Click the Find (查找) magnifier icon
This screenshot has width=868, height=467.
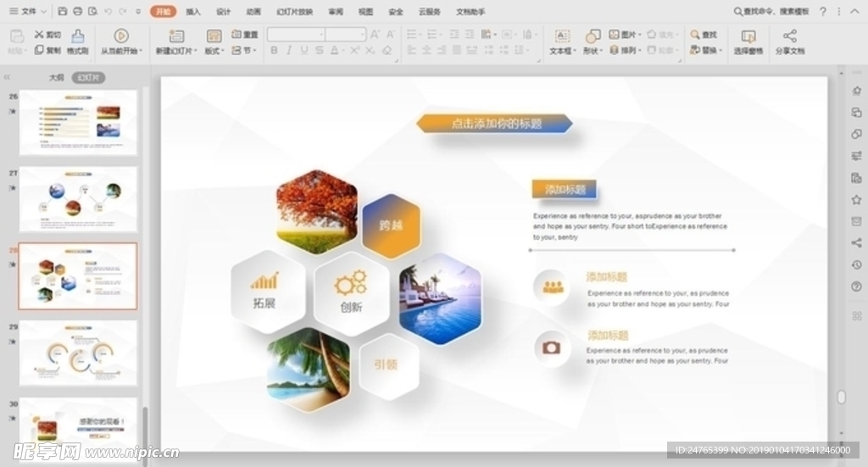click(695, 35)
